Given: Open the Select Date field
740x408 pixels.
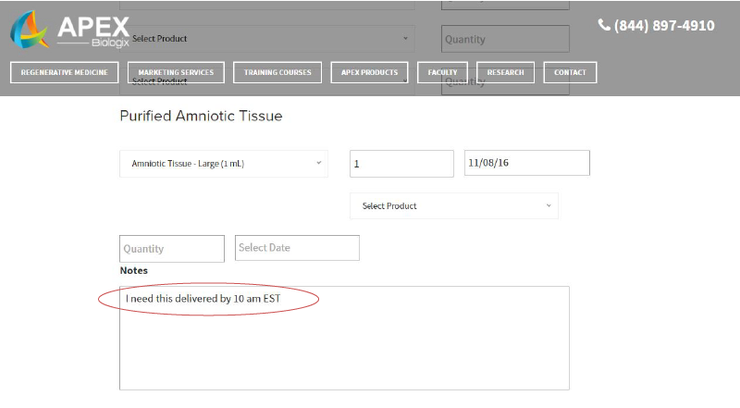Looking at the screenshot, I should (297, 248).
